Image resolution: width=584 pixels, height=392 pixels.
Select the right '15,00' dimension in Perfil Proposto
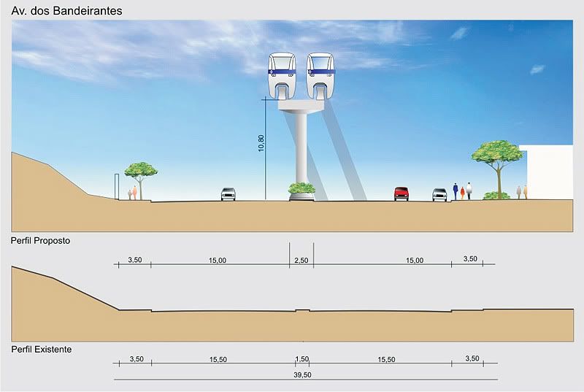(x=415, y=260)
